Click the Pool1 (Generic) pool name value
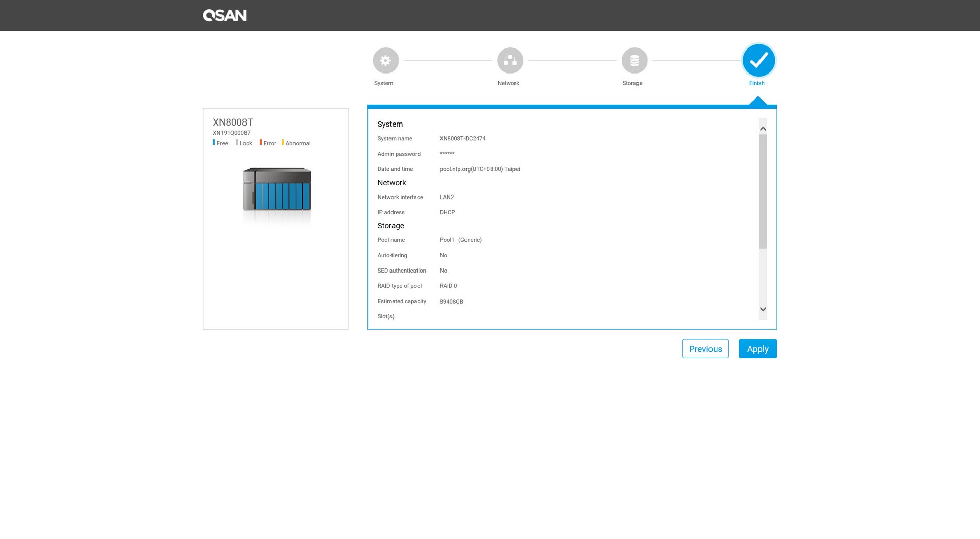 pos(460,240)
